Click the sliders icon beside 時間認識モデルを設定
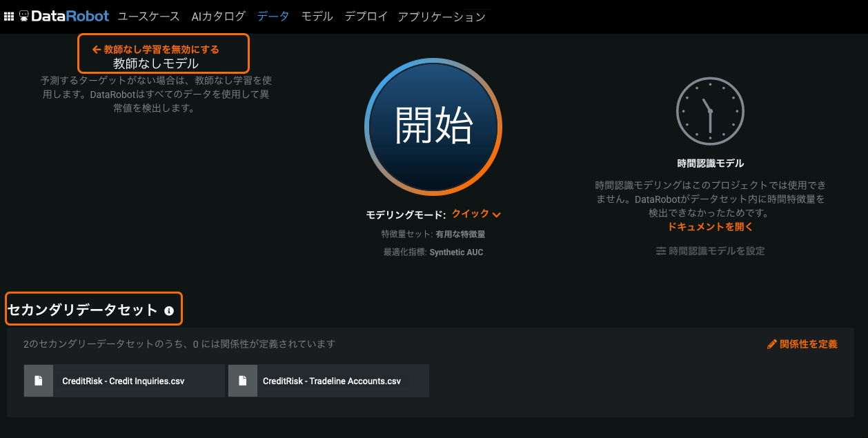 [x=661, y=251]
